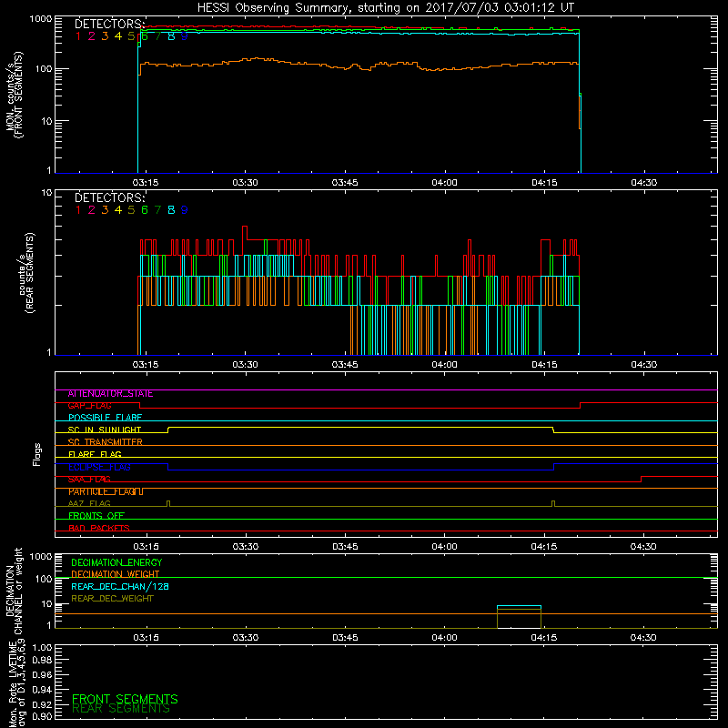Click the 04:00 tick under the front segments plot
Image resolution: width=728 pixels, height=728 pixels.
coord(444,183)
